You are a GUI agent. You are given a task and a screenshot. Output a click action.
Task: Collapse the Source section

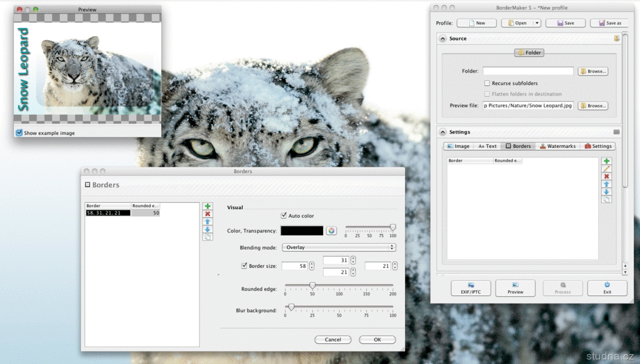pyautogui.click(x=442, y=39)
